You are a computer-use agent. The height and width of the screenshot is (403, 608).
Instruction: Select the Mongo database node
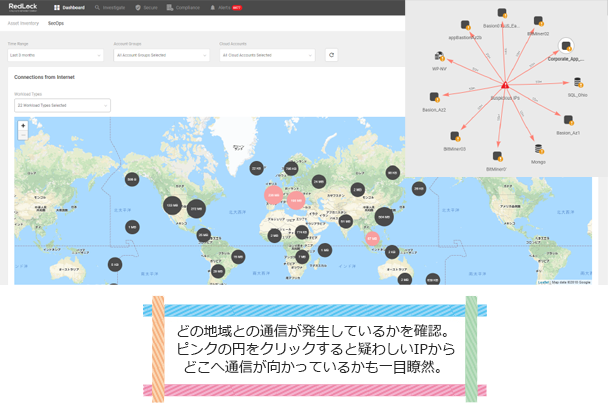(539, 149)
